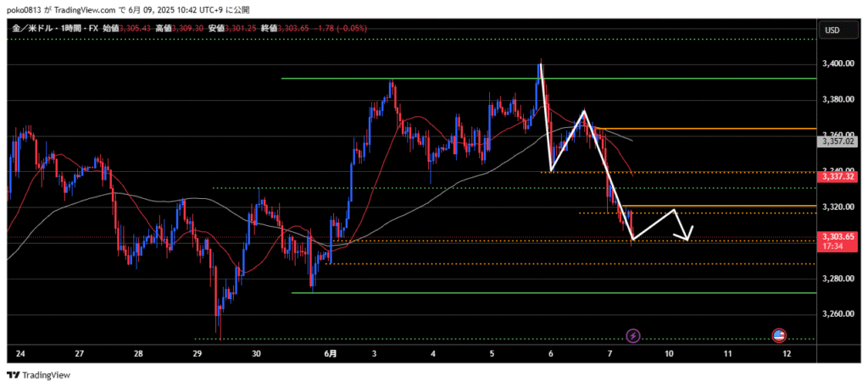This screenshot has width=868, height=387.
Task: Click the 17:34 candle countdown timer
Action: 831,246
